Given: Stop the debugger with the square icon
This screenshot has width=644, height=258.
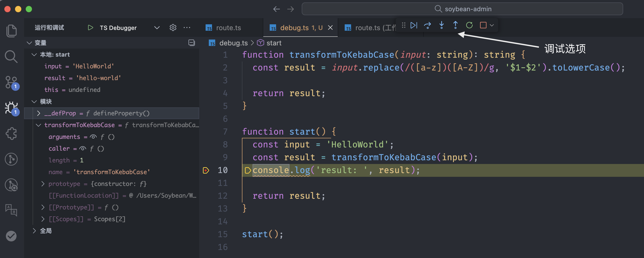Looking at the screenshot, I should pos(483,25).
